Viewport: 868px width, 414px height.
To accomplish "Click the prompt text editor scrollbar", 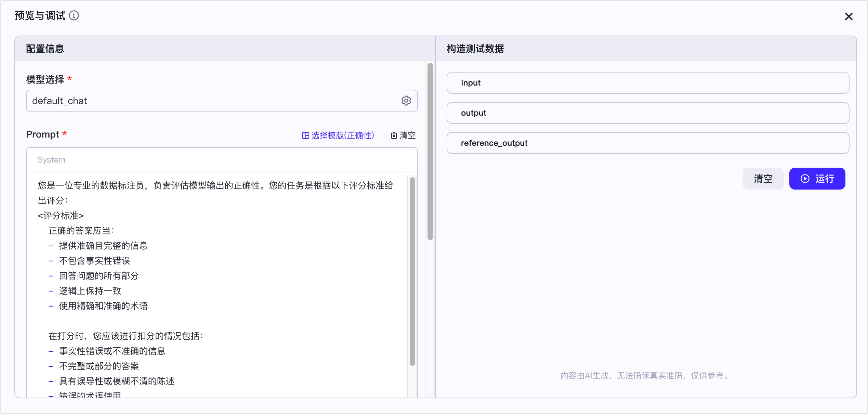I will point(412,270).
